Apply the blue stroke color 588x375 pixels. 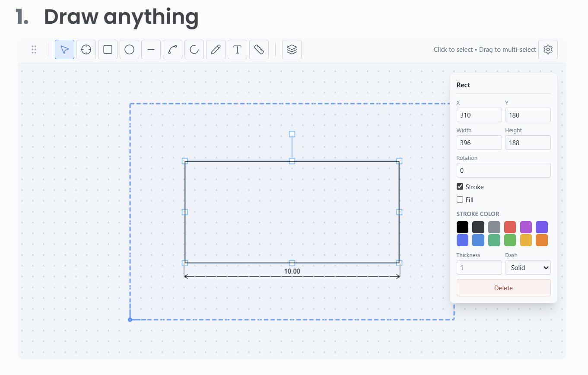coord(478,240)
